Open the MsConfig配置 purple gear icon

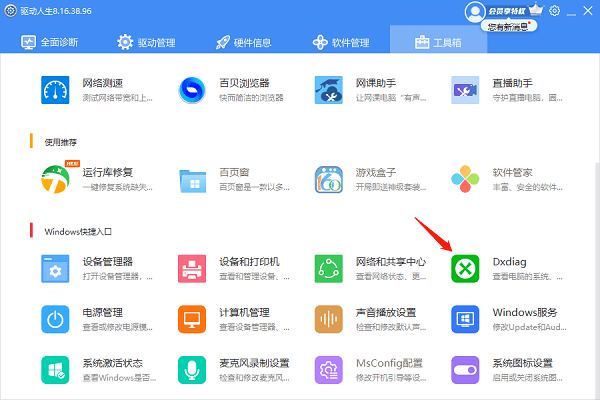pyautogui.click(x=329, y=370)
